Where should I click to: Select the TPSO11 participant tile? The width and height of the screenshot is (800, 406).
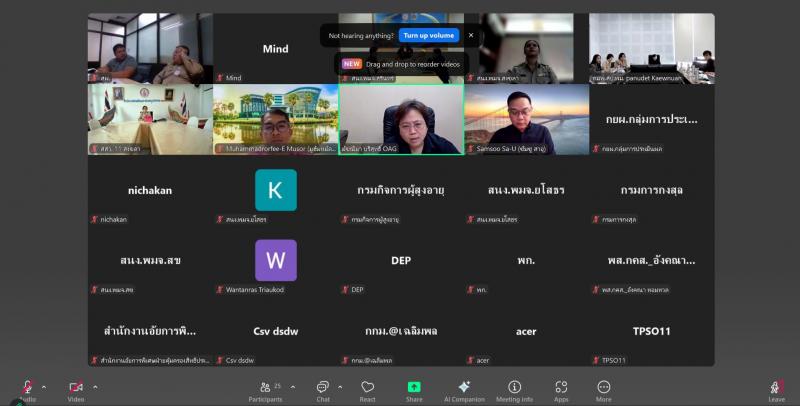coord(652,331)
